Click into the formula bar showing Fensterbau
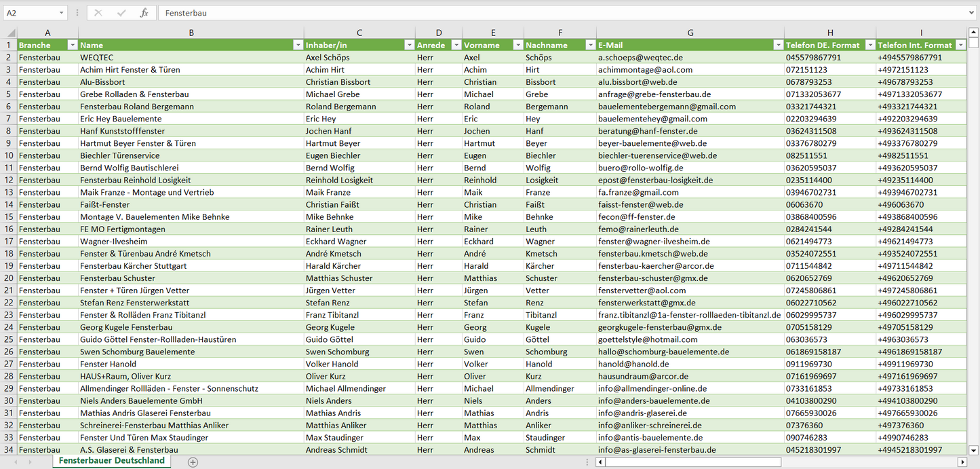This screenshot has width=980, height=469. coord(543,13)
